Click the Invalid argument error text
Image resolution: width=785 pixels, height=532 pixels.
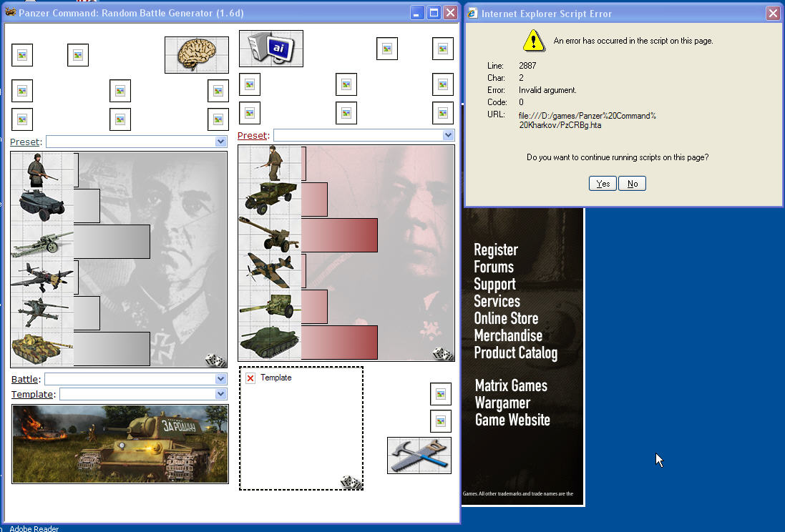[x=547, y=90]
